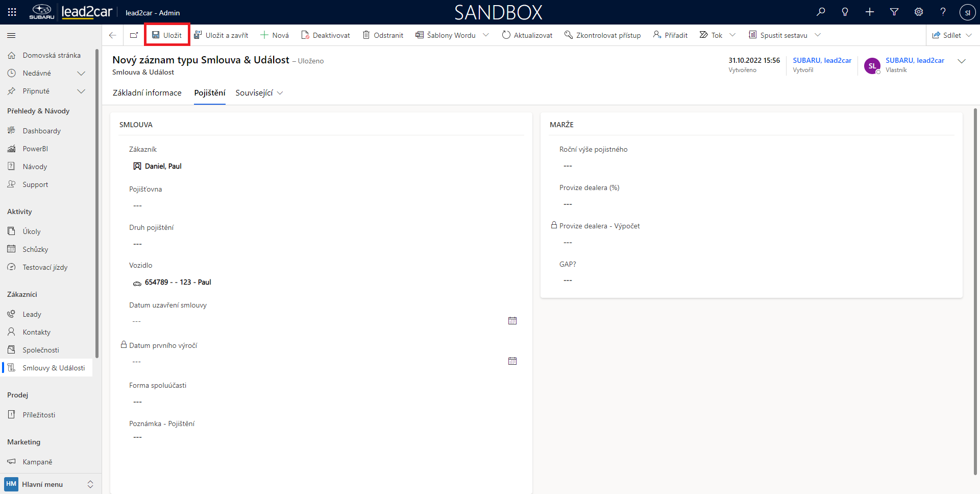Open the Daniel, Paul customer link
Image resolution: width=980 pixels, height=494 pixels.
pyautogui.click(x=163, y=166)
